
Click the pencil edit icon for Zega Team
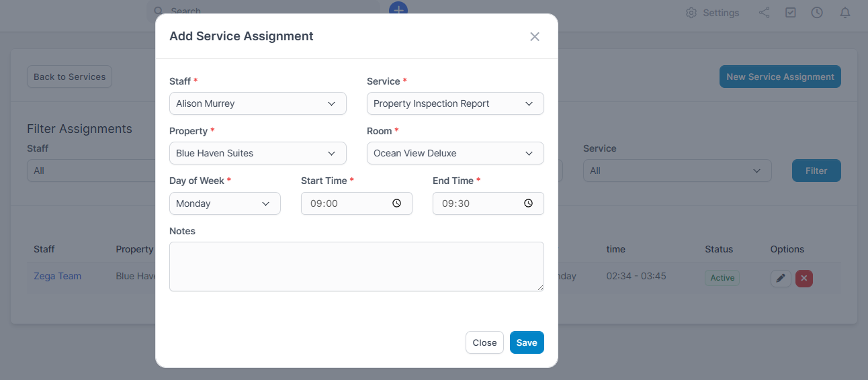coord(780,278)
